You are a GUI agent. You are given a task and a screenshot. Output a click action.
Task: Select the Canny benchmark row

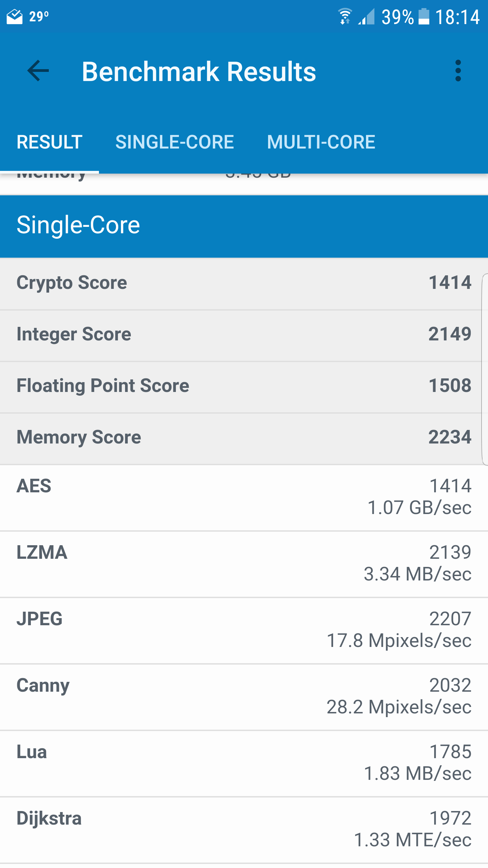click(x=244, y=696)
